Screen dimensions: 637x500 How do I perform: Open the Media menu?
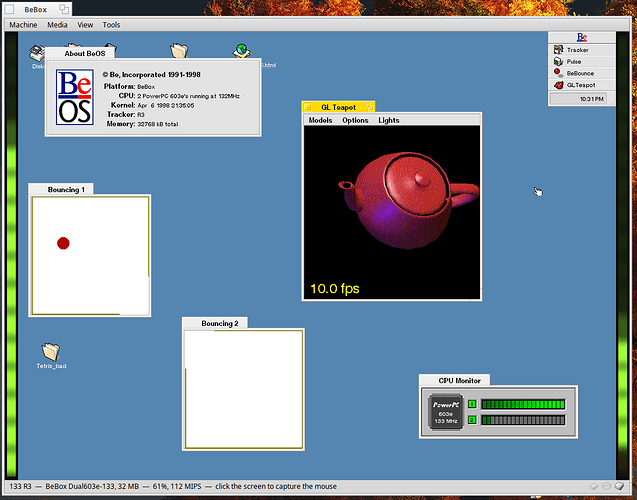(57, 25)
